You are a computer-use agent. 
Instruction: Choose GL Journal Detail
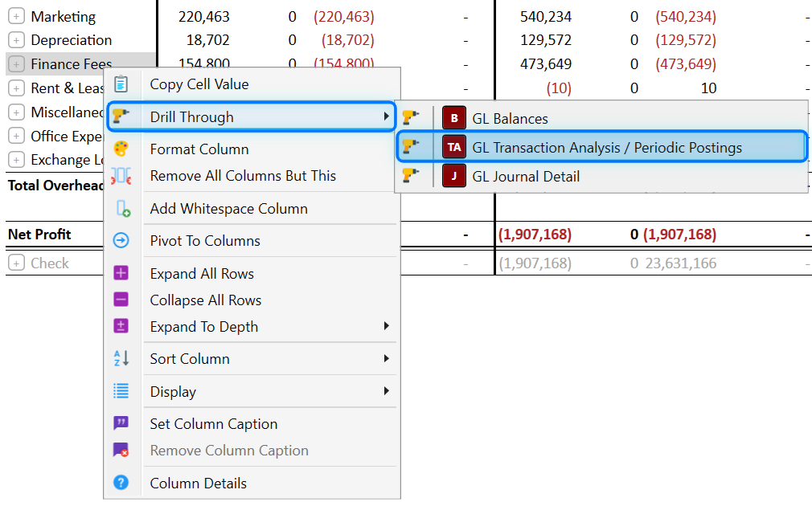[x=601, y=177]
